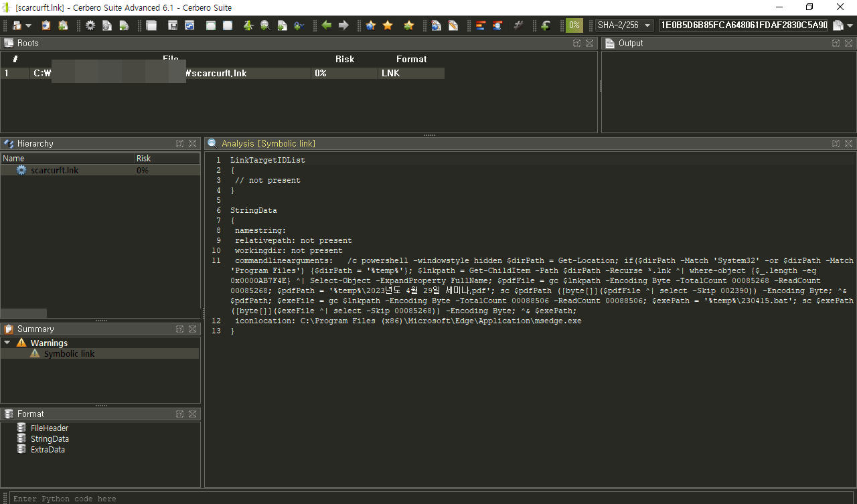Open the file document icon in toolbar
This screenshot has height=504, width=857.
point(17,25)
